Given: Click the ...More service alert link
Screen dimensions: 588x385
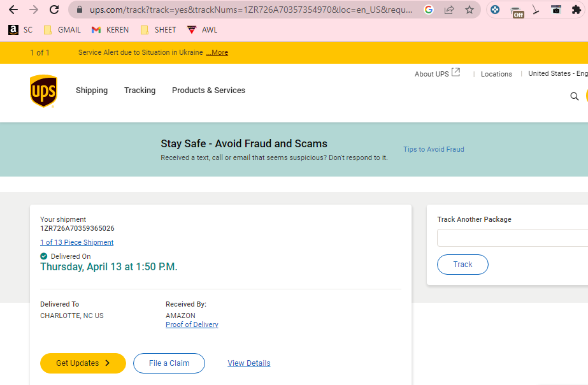Looking at the screenshot, I should [217, 52].
